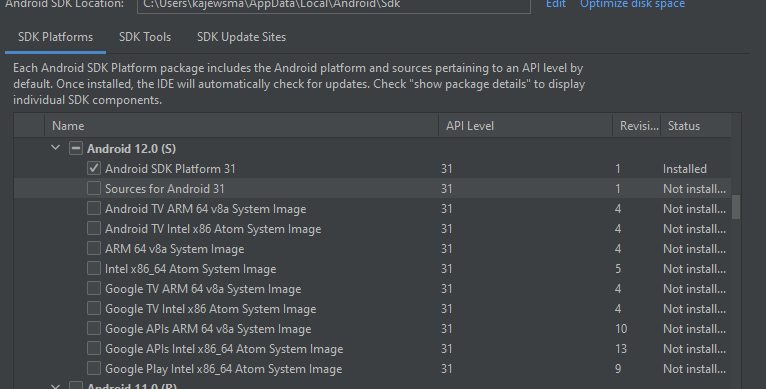Check Google TV Intel x86 Atom System Image

point(94,308)
